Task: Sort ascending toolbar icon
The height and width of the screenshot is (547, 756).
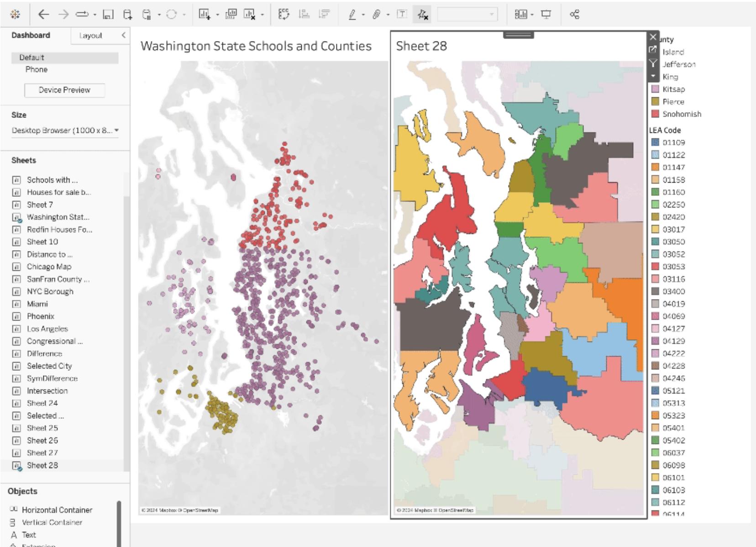Action: pyautogui.click(x=304, y=15)
